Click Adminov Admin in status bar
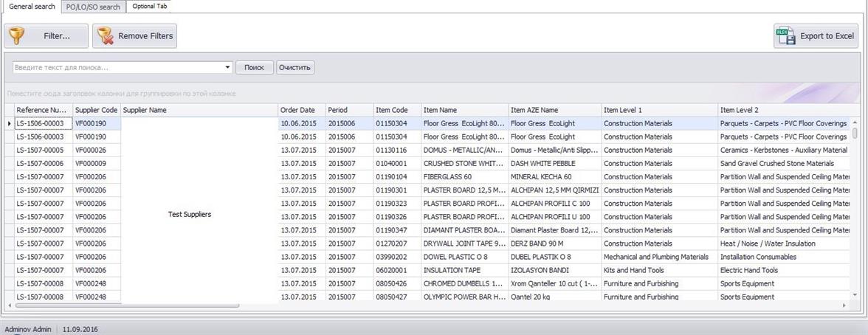 coord(28,329)
